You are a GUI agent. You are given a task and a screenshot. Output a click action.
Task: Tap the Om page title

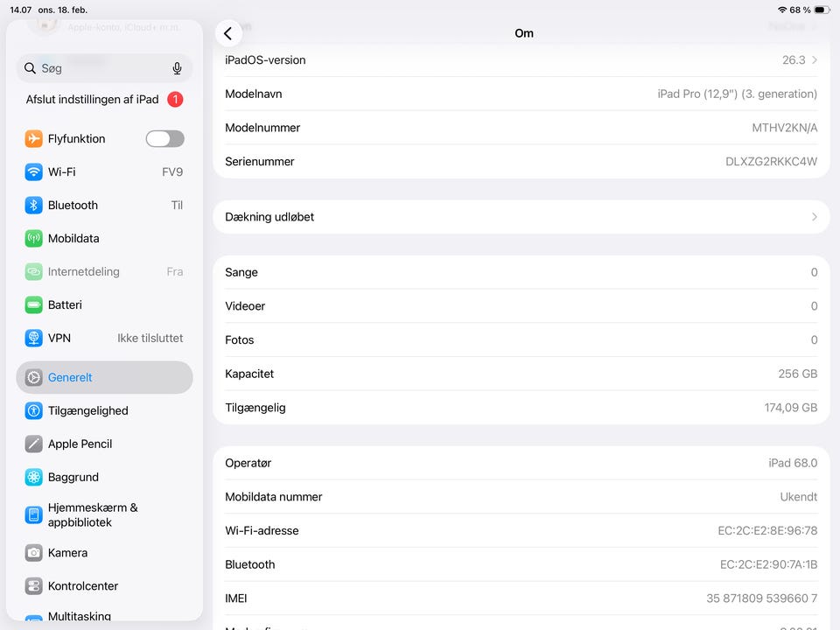click(x=524, y=33)
